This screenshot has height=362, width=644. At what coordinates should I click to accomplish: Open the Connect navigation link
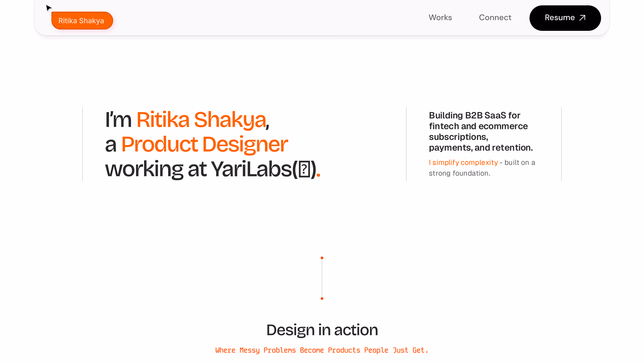[x=495, y=18]
